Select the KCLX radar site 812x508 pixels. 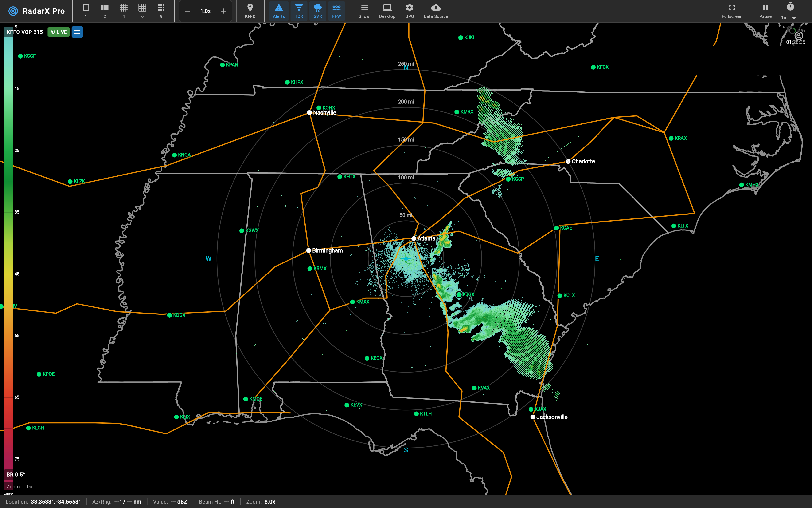[560, 296]
